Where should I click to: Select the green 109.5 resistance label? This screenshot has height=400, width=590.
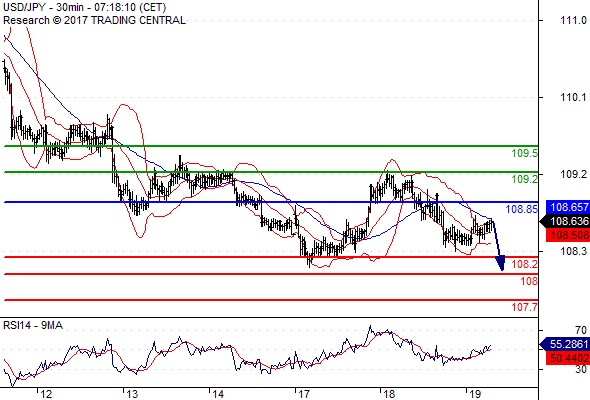(525, 153)
